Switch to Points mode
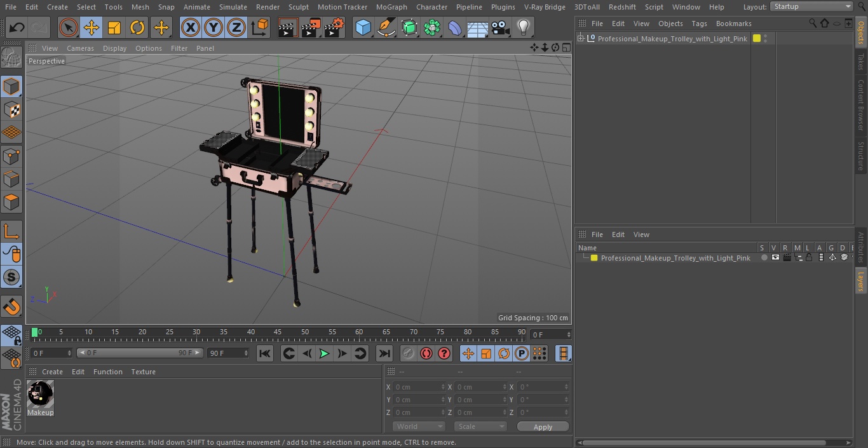The width and height of the screenshot is (868, 448). click(11, 156)
